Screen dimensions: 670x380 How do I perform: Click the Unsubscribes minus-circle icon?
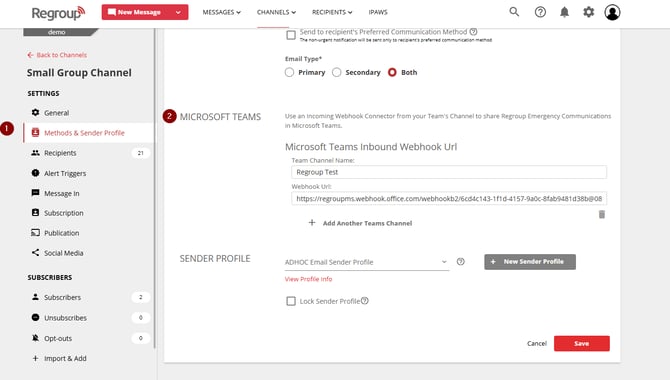tap(35, 317)
